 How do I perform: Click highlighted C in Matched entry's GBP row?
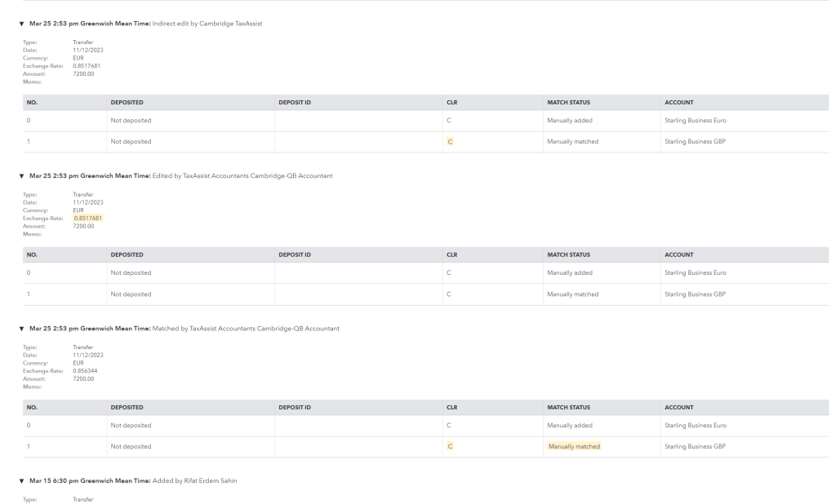[450, 447]
